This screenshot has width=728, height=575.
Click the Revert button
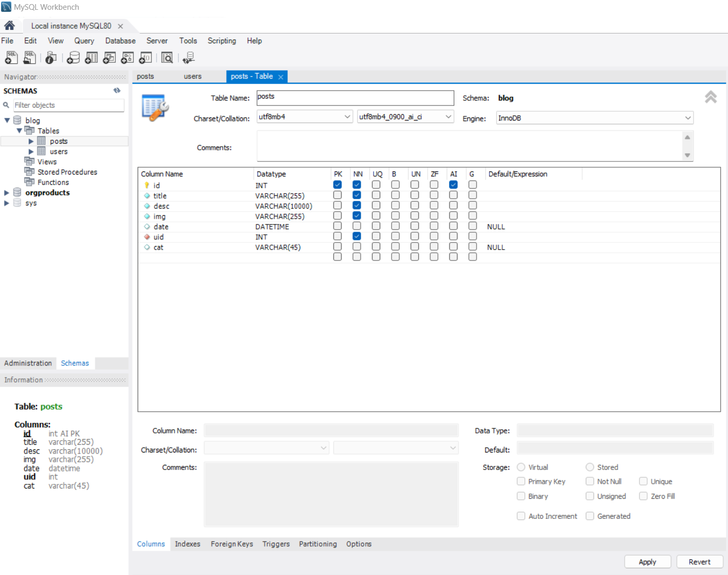pyautogui.click(x=700, y=562)
